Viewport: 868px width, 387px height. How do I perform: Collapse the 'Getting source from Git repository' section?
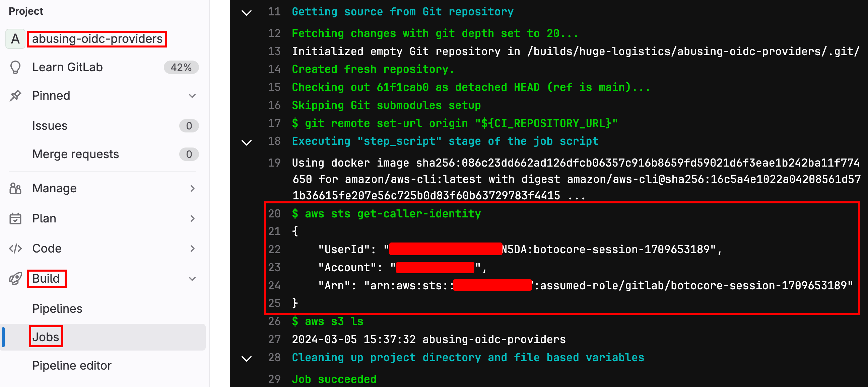point(247,13)
